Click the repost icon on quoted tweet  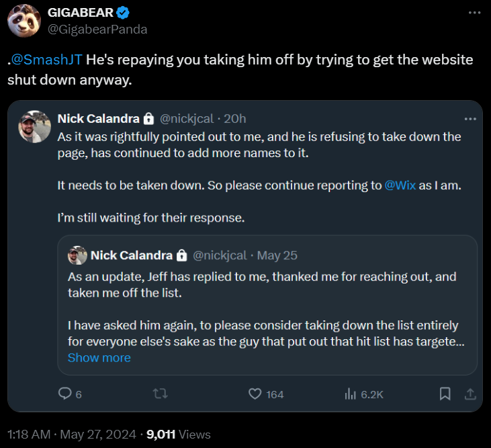(x=160, y=394)
